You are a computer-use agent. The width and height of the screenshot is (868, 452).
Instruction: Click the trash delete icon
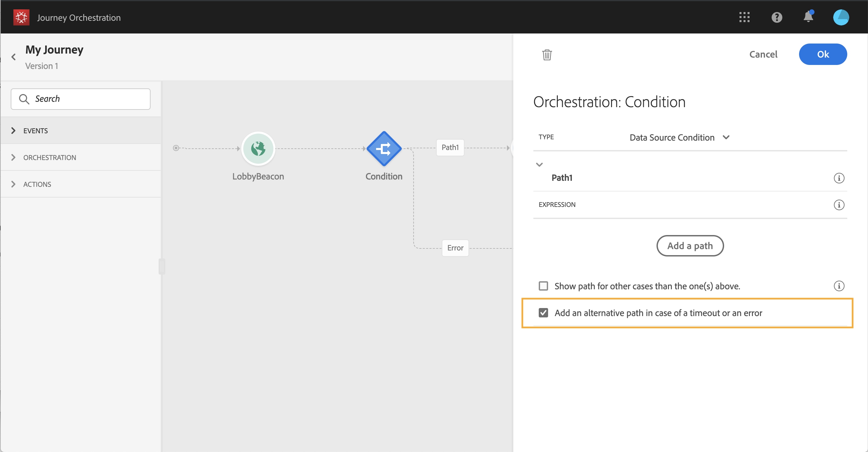tap(546, 55)
